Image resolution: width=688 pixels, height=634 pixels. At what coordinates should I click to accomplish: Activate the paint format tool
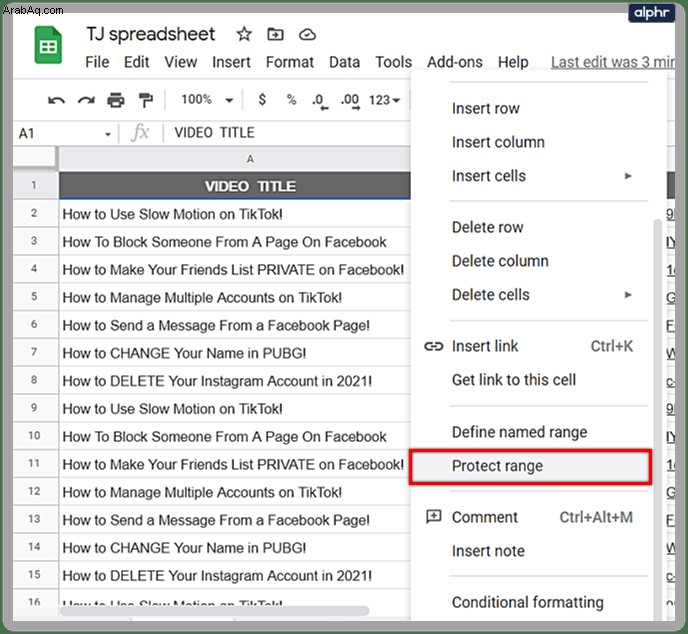click(x=145, y=100)
